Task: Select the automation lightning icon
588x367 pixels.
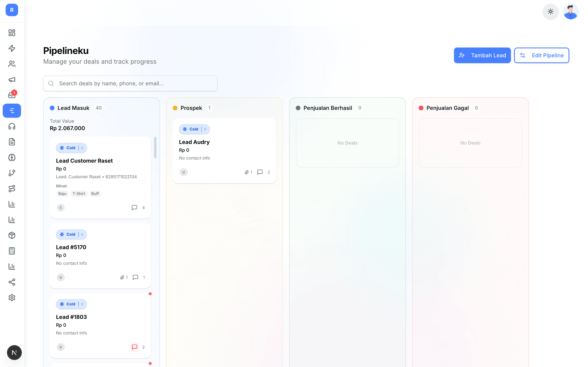Action: pyautogui.click(x=12, y=48)
